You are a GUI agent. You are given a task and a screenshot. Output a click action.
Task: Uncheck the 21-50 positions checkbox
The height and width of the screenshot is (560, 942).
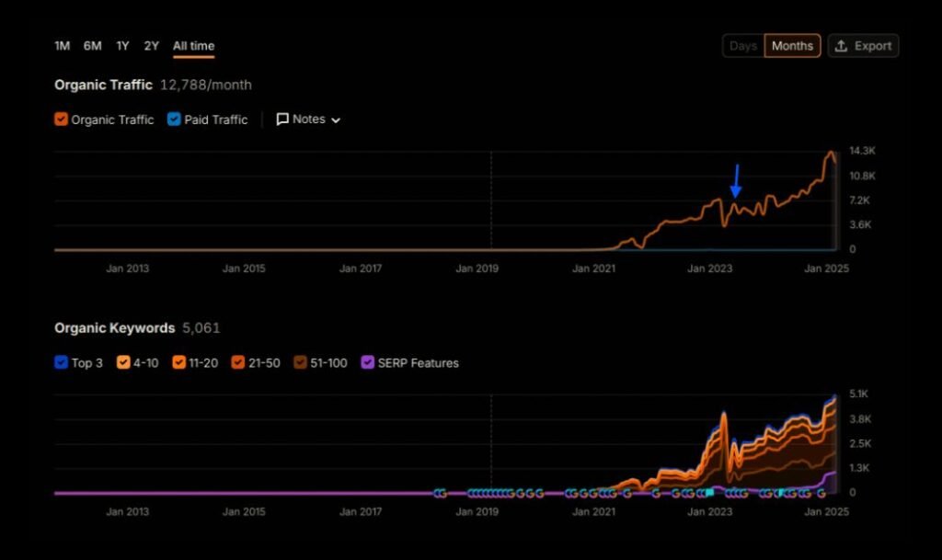238,363
